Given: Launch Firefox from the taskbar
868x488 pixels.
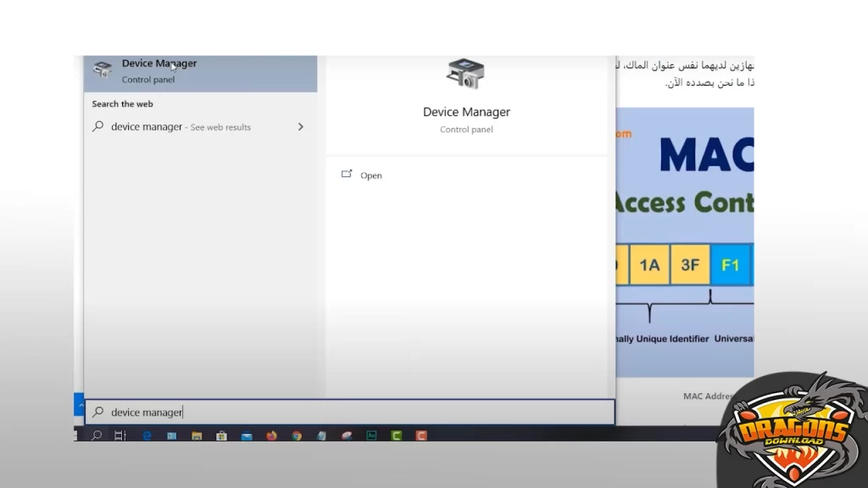Looking at the screenshot, I should [x=271, y=435].
